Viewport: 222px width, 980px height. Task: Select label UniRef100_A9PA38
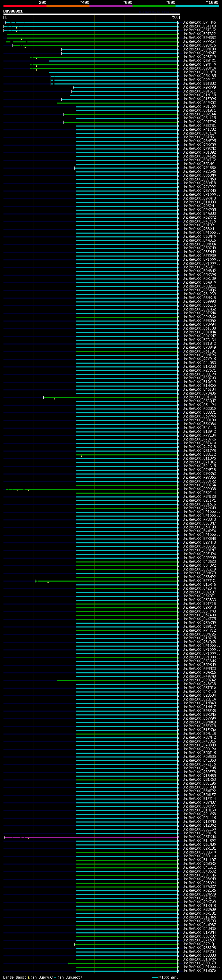click(x=199, y=489)
